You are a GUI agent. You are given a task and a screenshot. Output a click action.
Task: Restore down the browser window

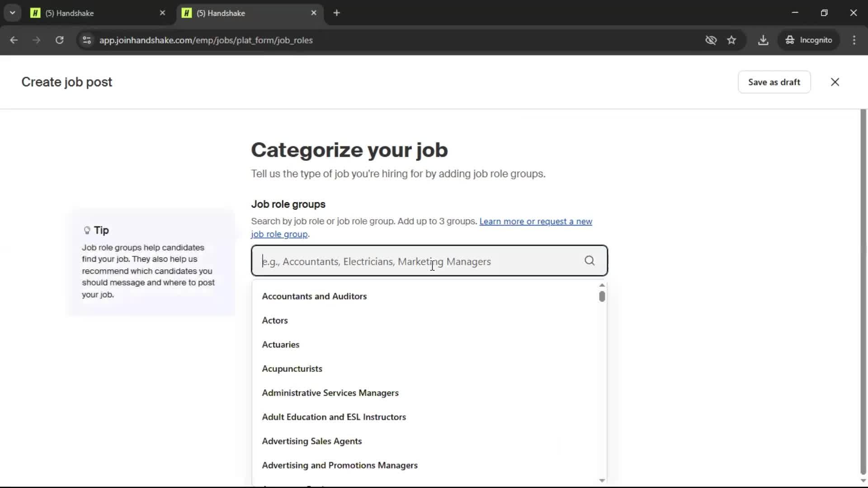click(824, 13)
